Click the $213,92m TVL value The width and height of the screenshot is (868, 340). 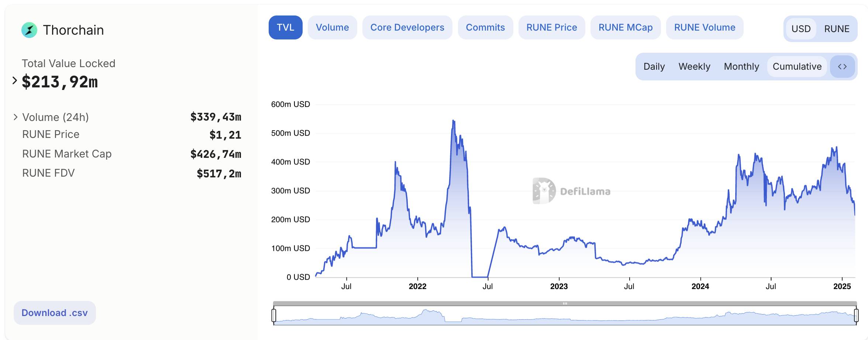[x=60, y=82]
